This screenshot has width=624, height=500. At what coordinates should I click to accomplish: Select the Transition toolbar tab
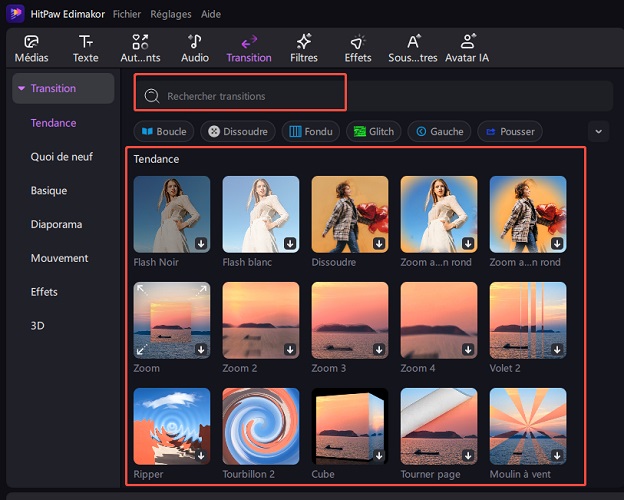click(x=249, y=49)
